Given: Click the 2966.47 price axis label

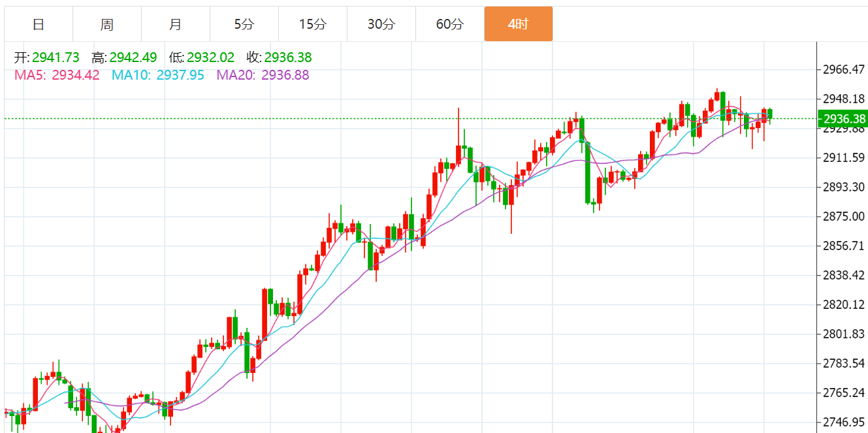Looking at the screenshot, I should (x=844, y=69).
